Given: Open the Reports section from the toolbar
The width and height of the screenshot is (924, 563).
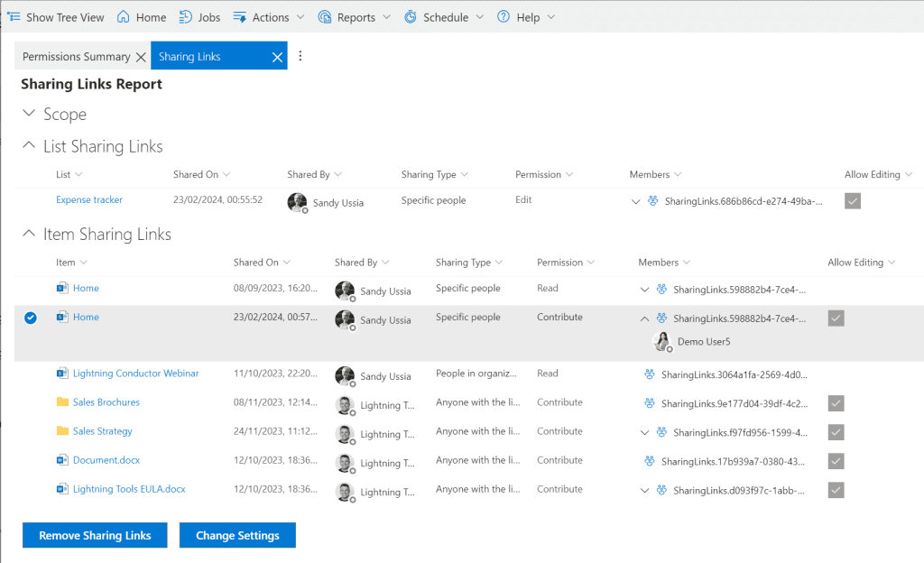Looking at the screenshot, I should click(x=325, y=16).
